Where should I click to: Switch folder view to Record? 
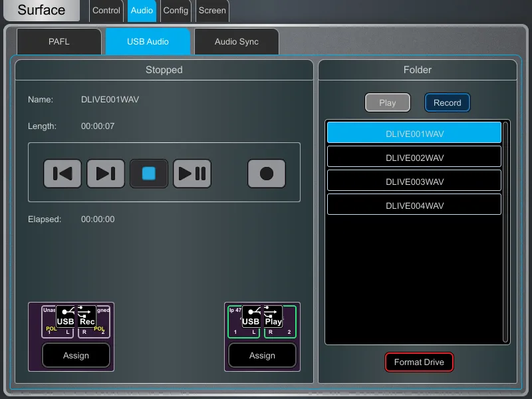[447, 102]
